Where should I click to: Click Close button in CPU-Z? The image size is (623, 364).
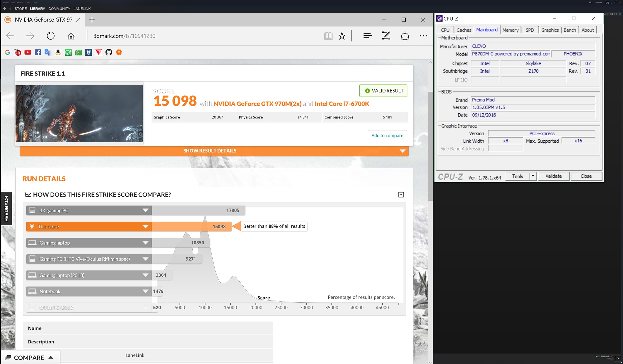point(586,176)
